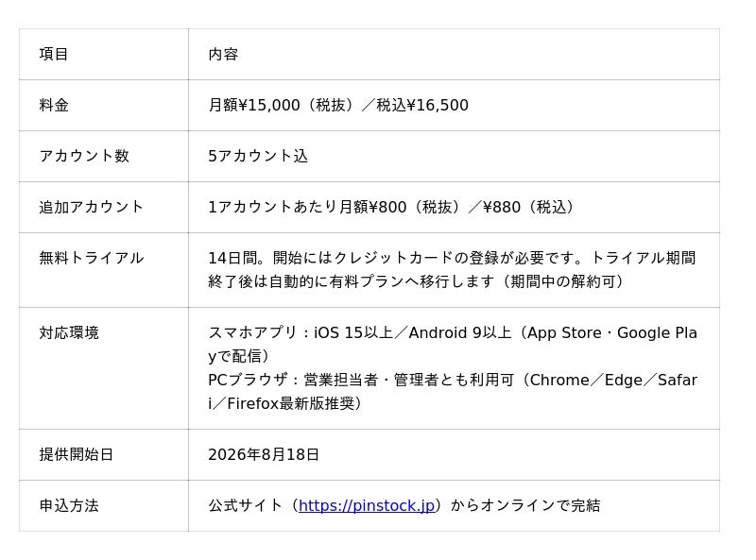Open the https://pinstock.jp link
The image size is (756, 560).
coord(367,505)
